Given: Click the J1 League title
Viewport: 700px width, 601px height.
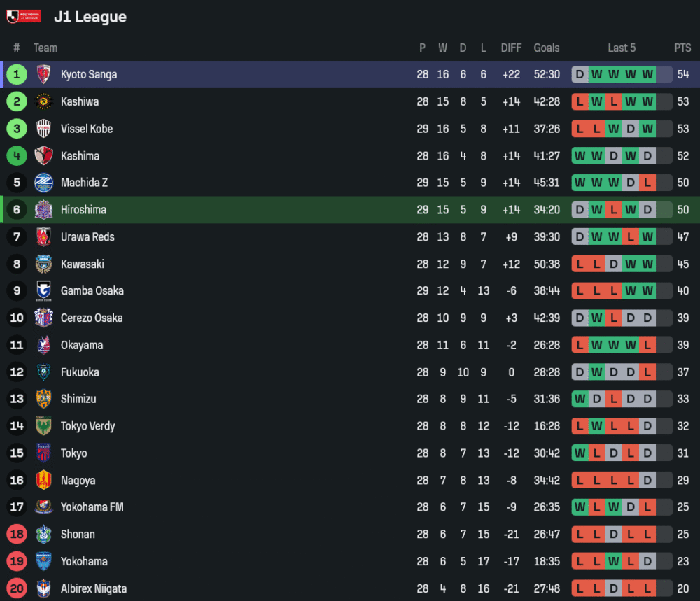Looking at the screenshot, I should click(x=90, y=17).
